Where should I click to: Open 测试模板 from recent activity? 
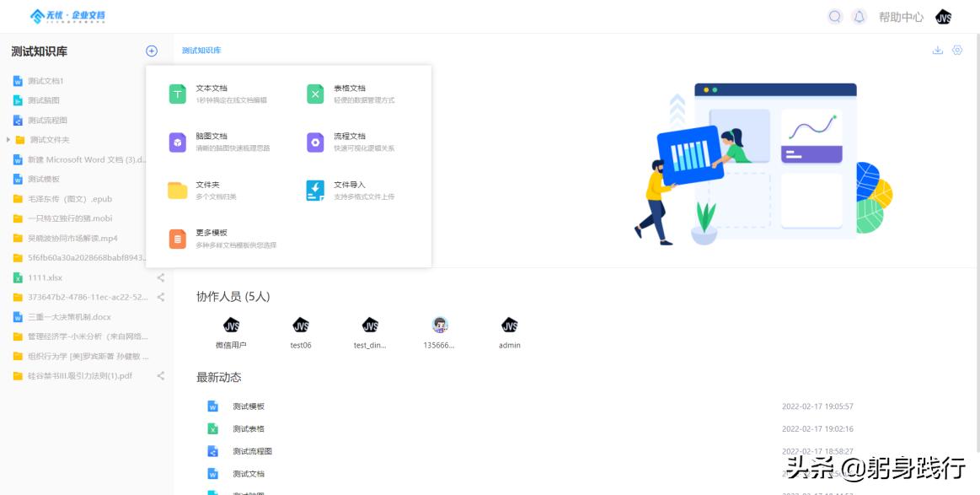coord(247,406)
